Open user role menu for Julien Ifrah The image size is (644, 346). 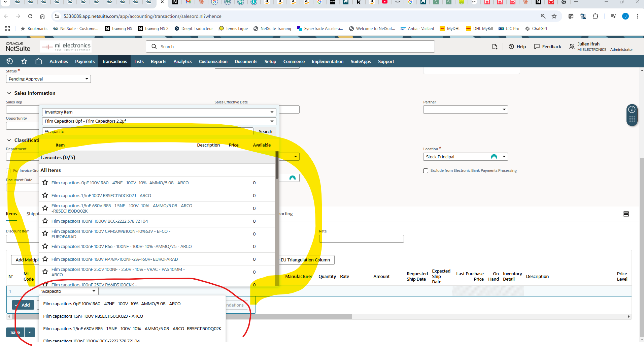click(601, 46)
